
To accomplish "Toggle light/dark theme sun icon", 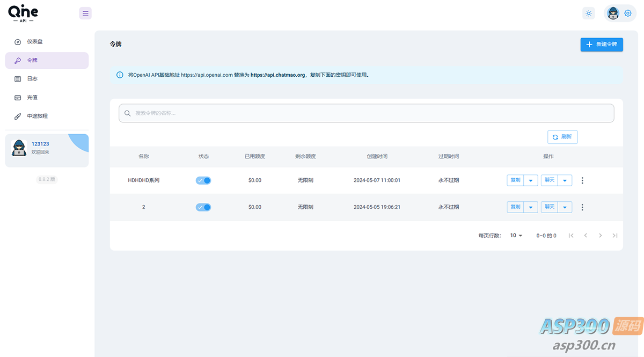I will 589,13.
